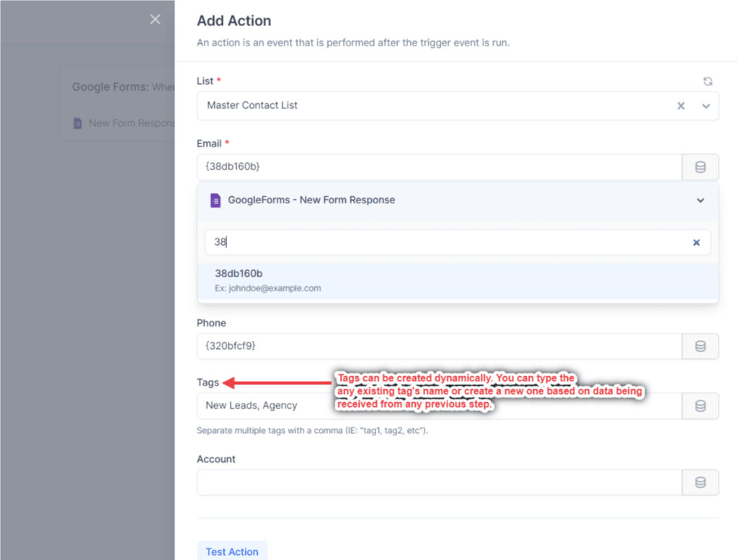This screenshot has height=560, width=738.
Task: Open the List dropdown chevron
Action: point(706,106)
